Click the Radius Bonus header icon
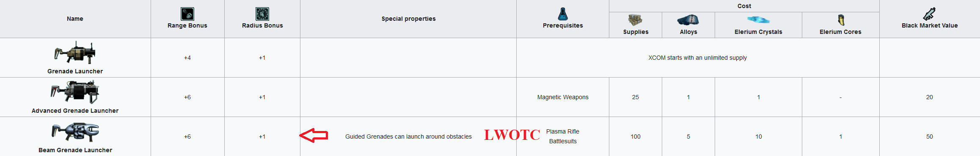The height and width of the screenshot is (156, 980). point(262,14)
